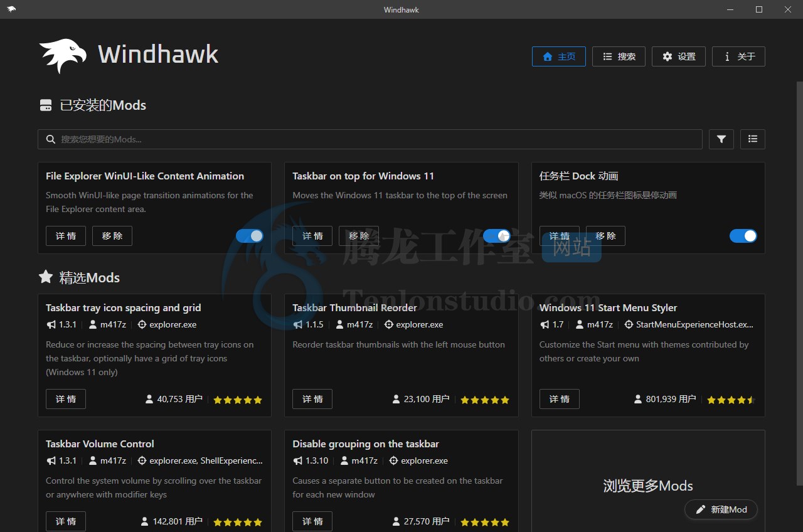The width and height of the screenshot is (803, 532).
Task: Click star rating of Taskbar Thumbnail Reorder
Action: [485, 400]
